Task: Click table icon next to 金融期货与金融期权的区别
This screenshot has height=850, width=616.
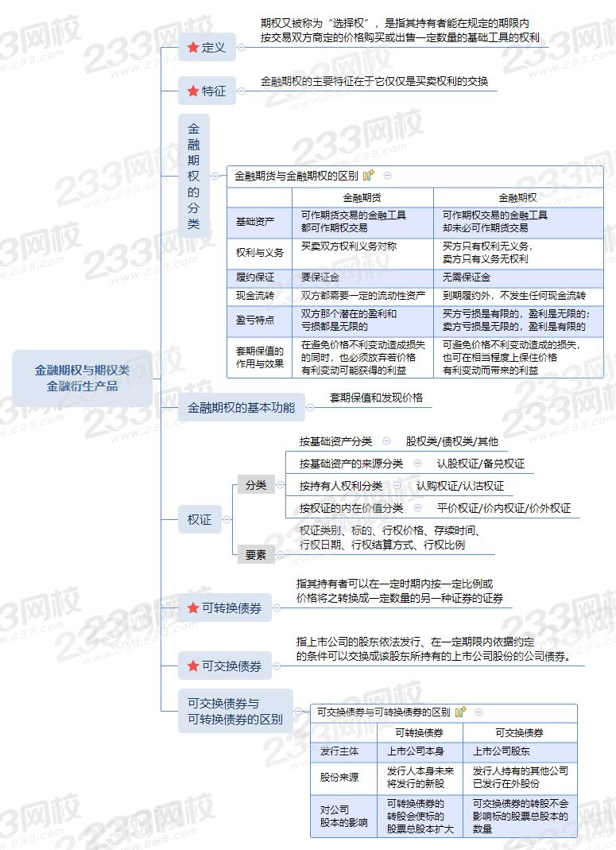Action: [369, 175]
